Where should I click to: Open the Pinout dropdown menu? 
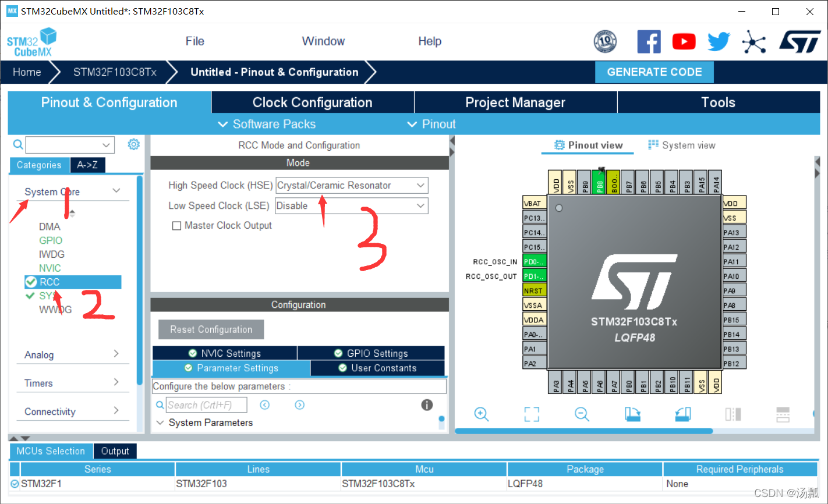[x=431, y=124]
